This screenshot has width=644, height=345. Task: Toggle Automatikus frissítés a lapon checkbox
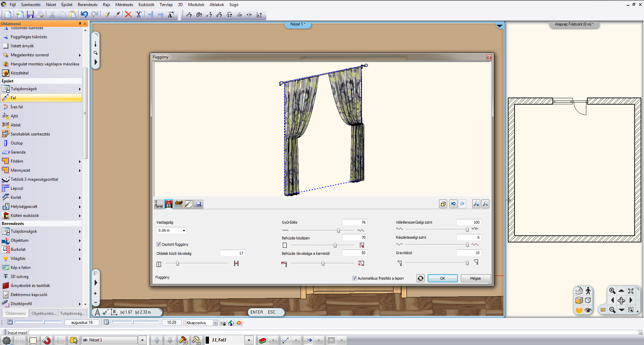click(355, 278)
